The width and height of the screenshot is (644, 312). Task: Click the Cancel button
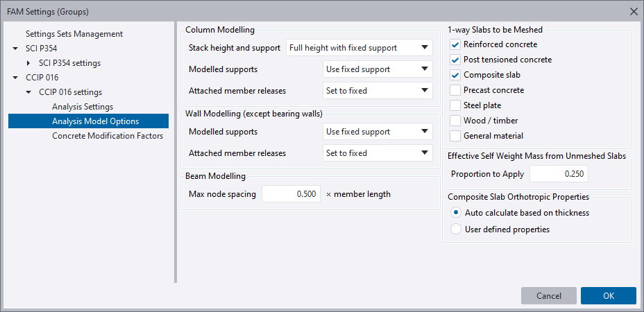[549, 296]
